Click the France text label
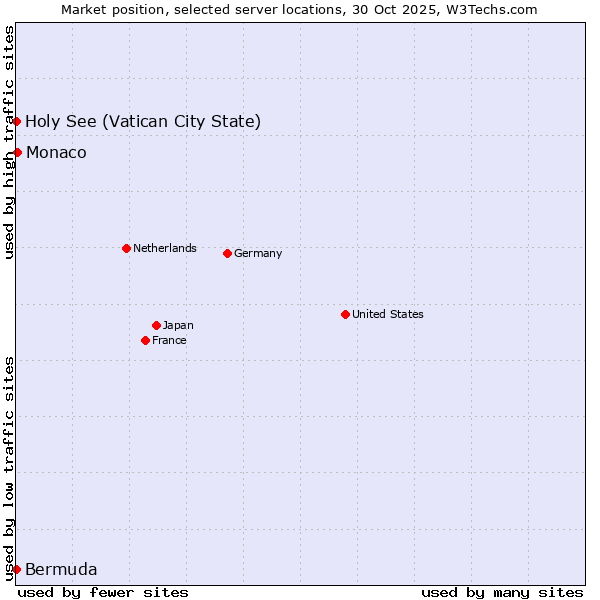Screen dimensions: 600x600 (x=169, y=340)
